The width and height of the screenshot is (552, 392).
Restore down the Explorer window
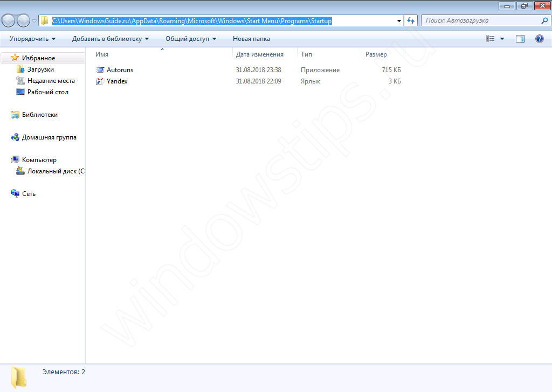coord(524,5)
